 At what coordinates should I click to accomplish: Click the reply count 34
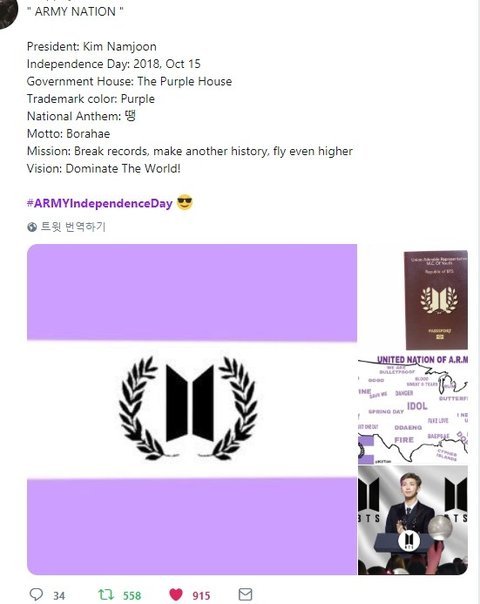(x=59, y=596)
